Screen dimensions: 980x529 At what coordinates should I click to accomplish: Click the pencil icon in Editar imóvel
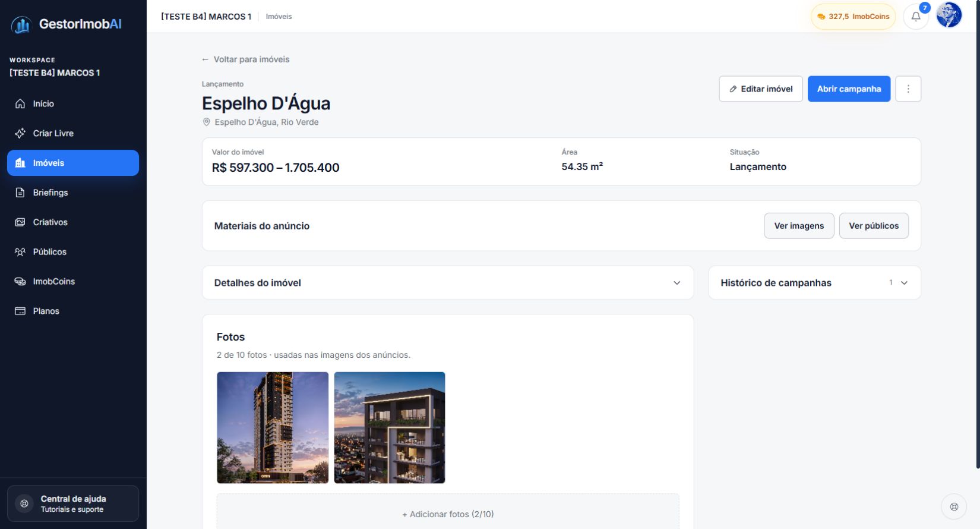coord(733,89)
